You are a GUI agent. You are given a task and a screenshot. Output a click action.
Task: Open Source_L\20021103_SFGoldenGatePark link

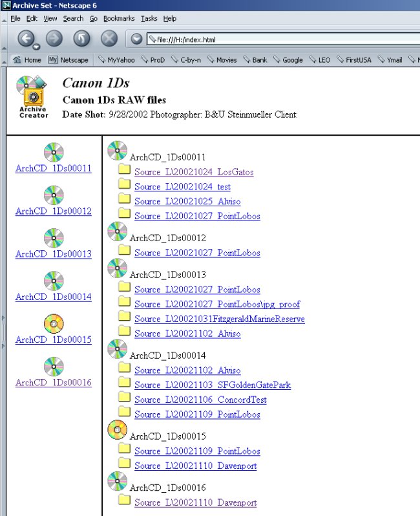click(213, 385)
